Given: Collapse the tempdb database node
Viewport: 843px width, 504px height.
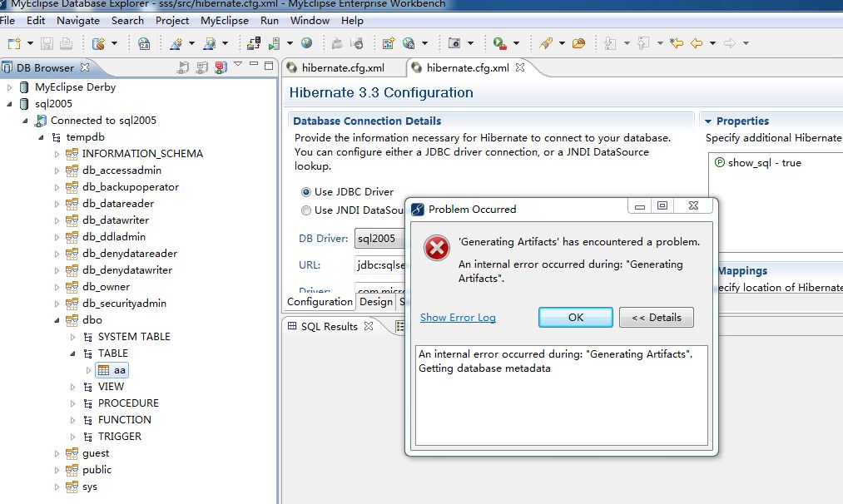Looking at the screenshot, I should (41, 137).
